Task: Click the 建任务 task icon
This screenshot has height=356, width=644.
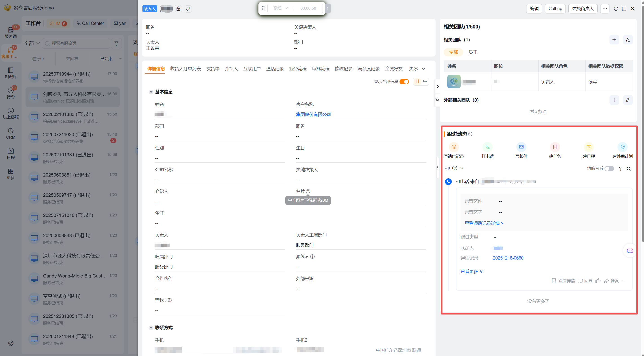Action: (x=555, y=147)
